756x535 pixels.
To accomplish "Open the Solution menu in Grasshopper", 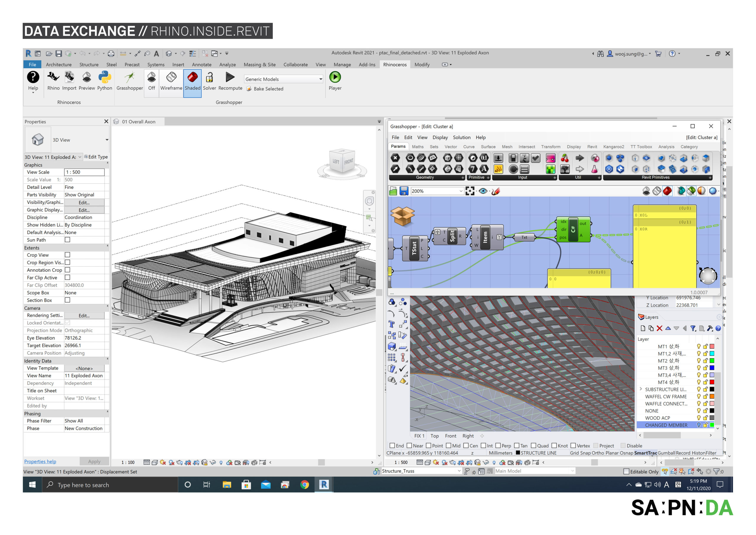I will (x=461, y=137).
